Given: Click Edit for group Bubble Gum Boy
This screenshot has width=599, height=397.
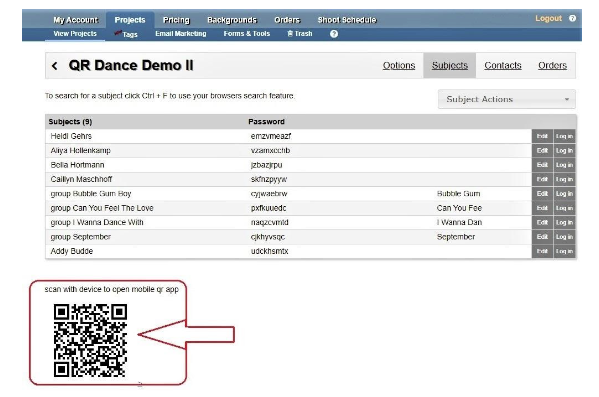Looking at the screenshot, I should click(542, 194).
